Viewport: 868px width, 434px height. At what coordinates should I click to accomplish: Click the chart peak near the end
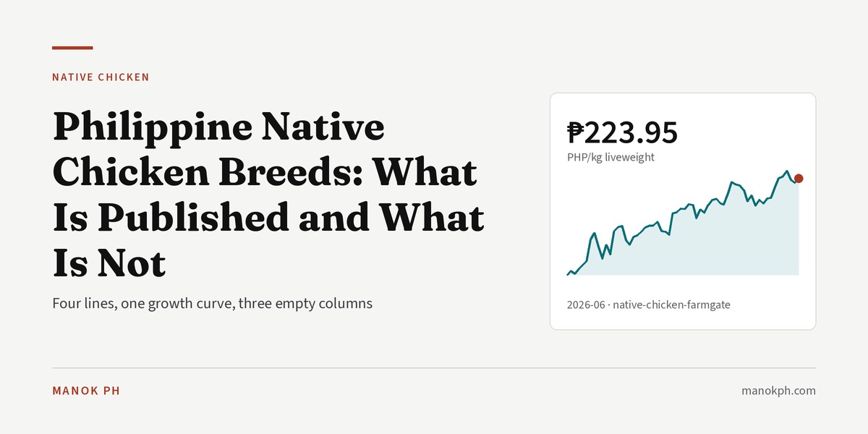pyautogui.click(x=786, y=171)
